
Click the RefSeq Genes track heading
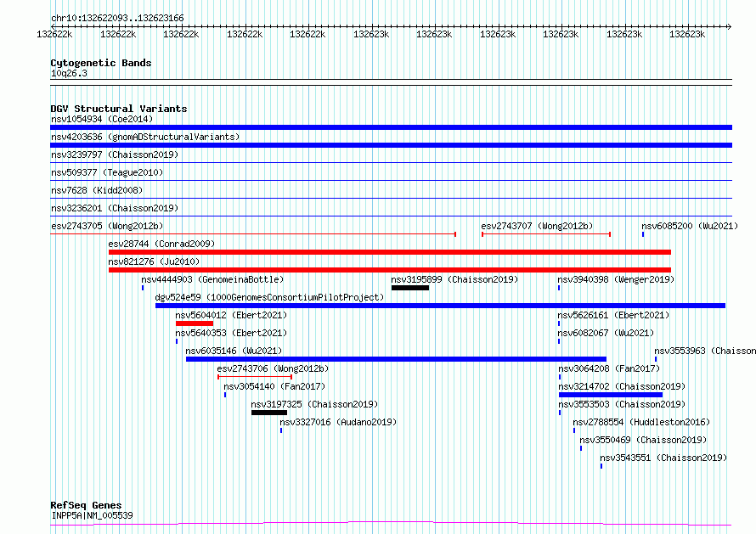click(86, 505)
